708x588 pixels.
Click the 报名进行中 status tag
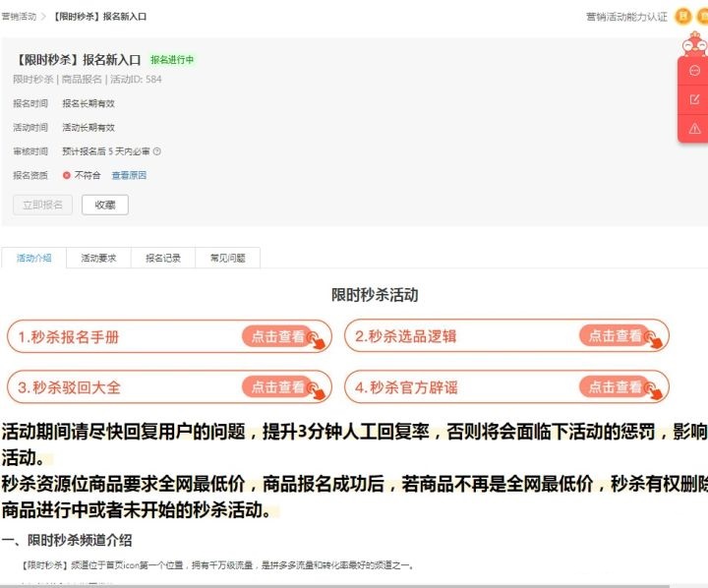(x=172, y=60)
